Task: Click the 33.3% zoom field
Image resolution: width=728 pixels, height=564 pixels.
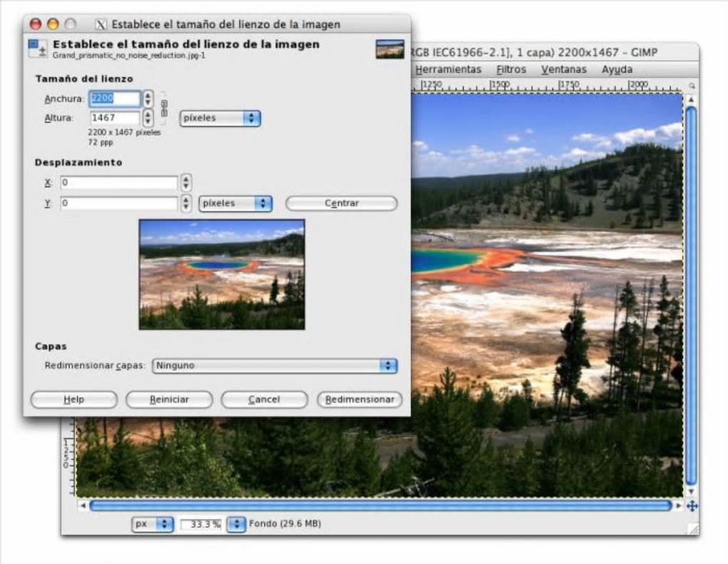Action: (x=201, y=525)
